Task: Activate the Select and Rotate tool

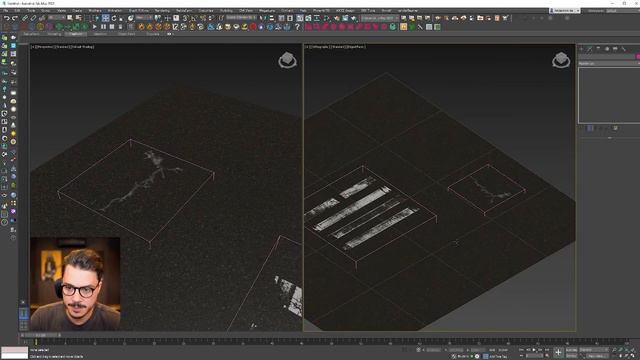Action: [114, 18]
